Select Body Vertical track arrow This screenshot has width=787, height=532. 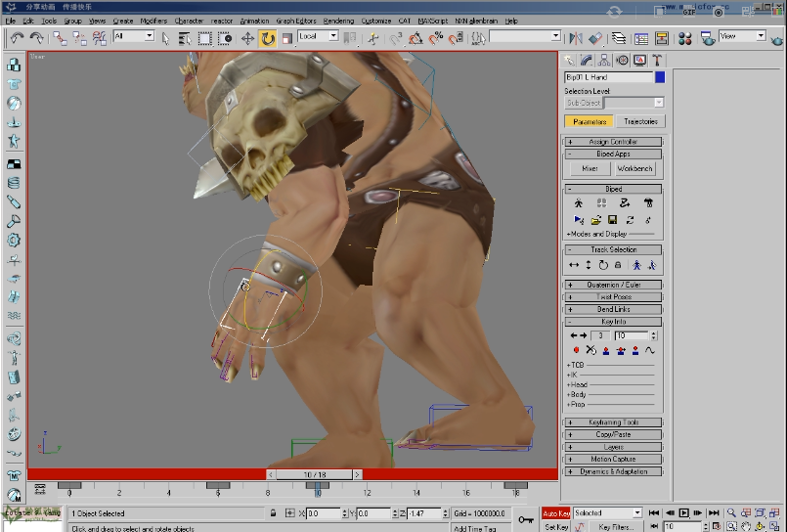(x=589, y=265)
